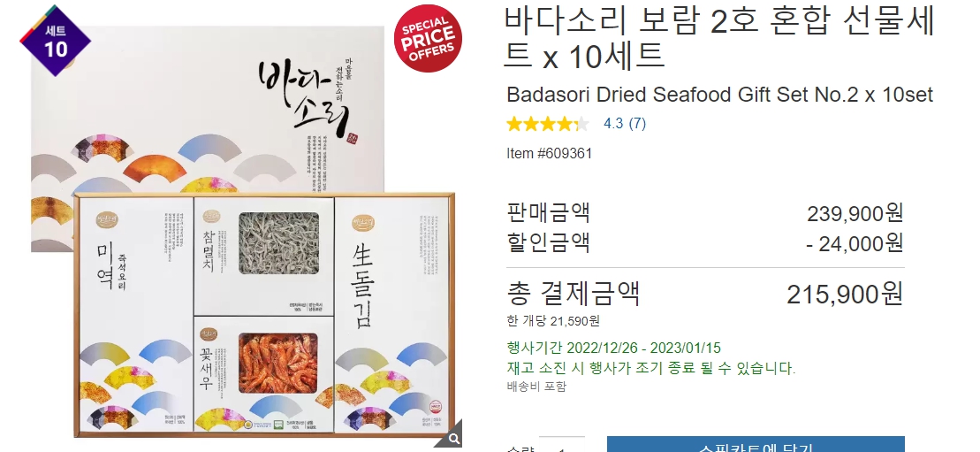The height and width of the screenshot is (452, 980).
Task: Click the purple 세트 10 badge
Action: coord(56,41)
